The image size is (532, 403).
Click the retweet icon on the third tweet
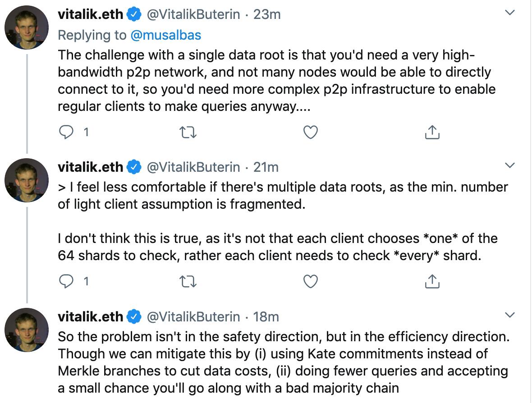[x=188, y=401]
